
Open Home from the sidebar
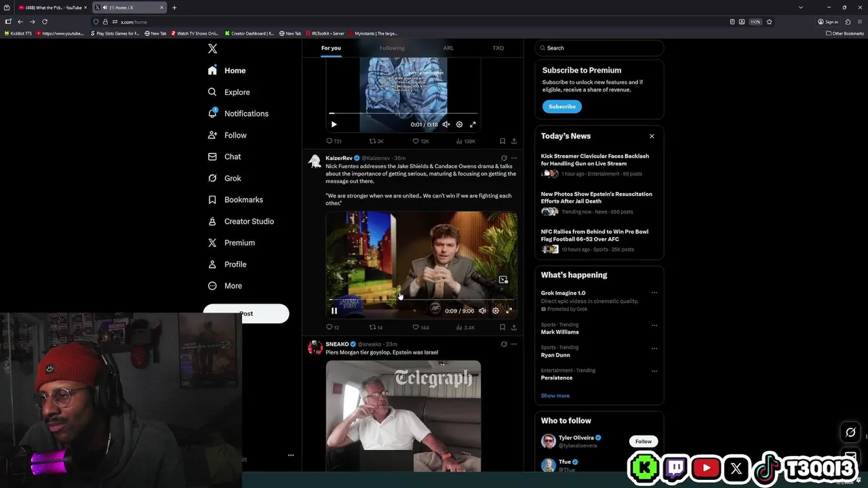point(226,70)
